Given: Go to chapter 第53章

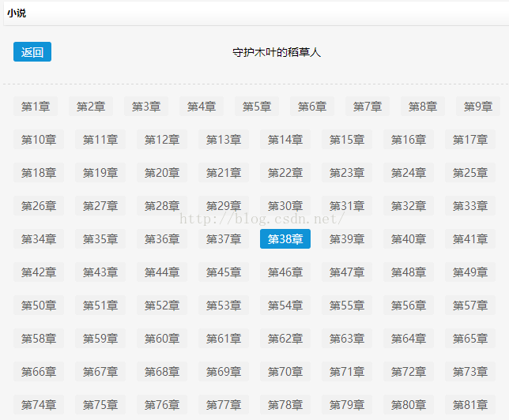Looking at the screenshot, I should tap(224, 306).
